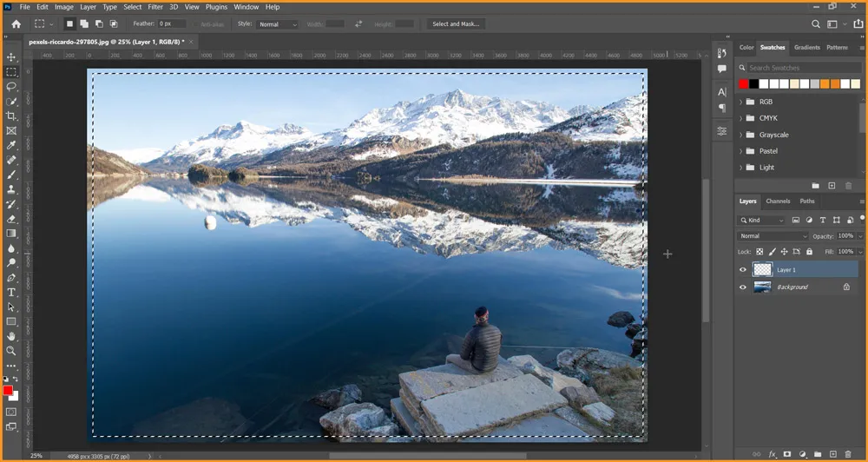Viewport: 868px width, 462px height.
Task: Select the Lasso tool
Action: [11, 87]
